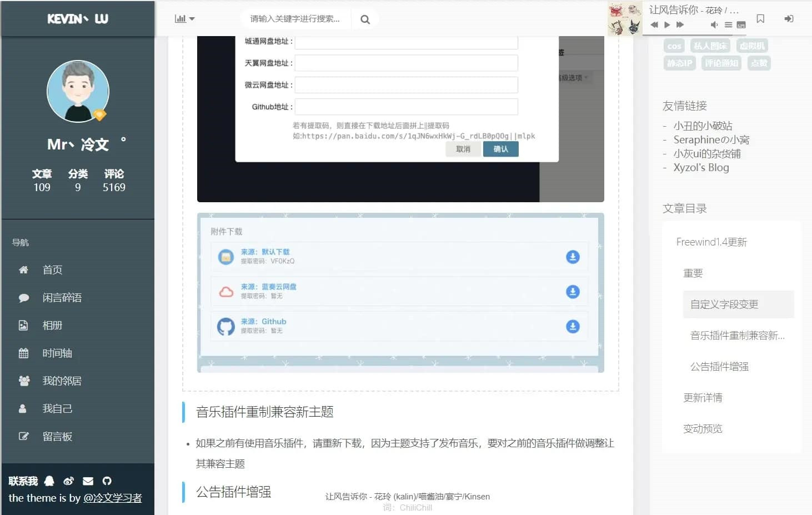Image resolution: width=812 pixels, height=515 pixels.
Task: Skip to previous track in music player
Action: 654,25
